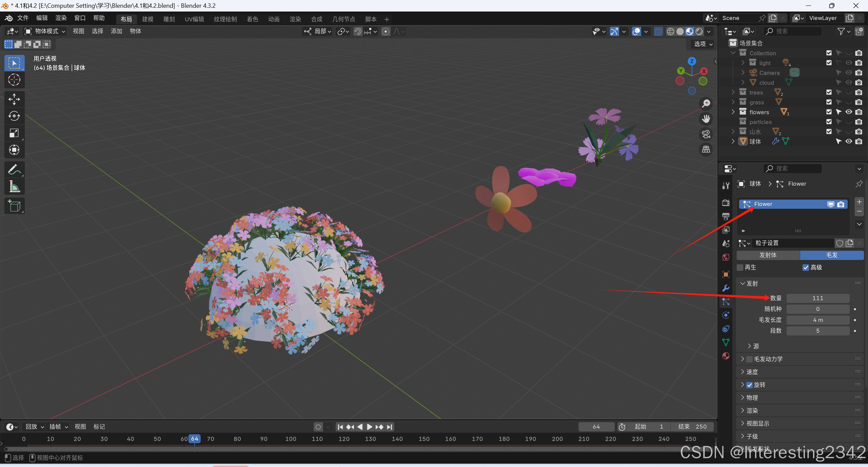This screenshot has height=467, width=868.
Task: Toggle camera view with the camera icon
Action: point(706,134)
